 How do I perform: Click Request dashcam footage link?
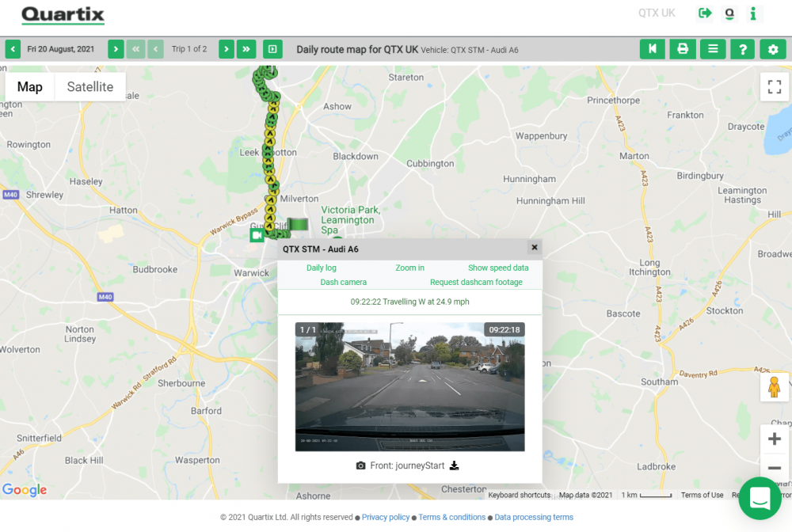tap(476, 282)
